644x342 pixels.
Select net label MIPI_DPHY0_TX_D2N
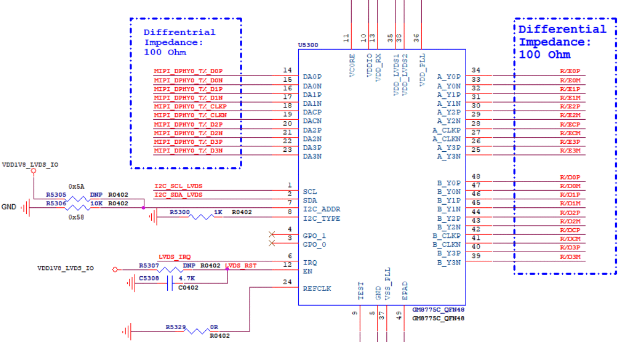point(188,133)
